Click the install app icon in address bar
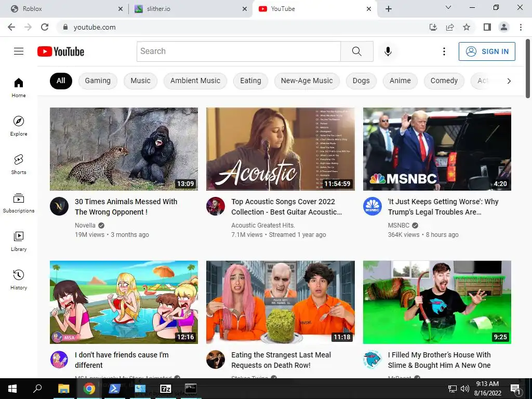The height and width of the screenshot is (399, 532). pos(433,27)
